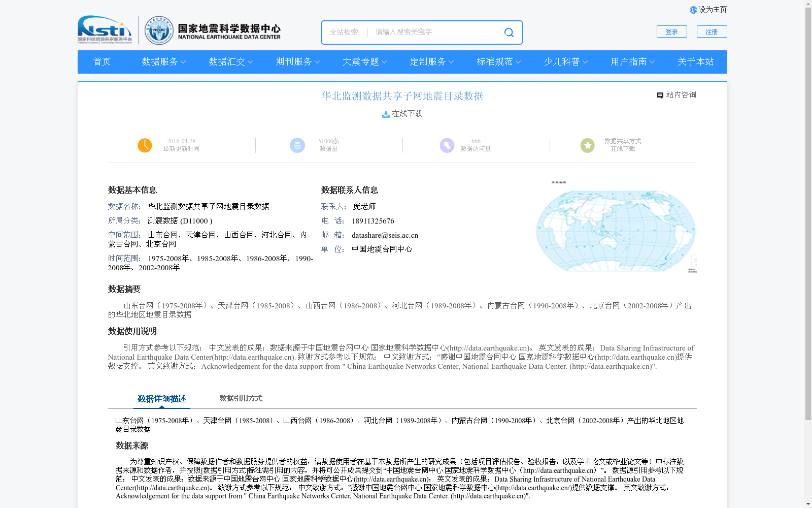Click the green star sharing-method icon
This screenshot has height=508, width=812.
[587, 145]
